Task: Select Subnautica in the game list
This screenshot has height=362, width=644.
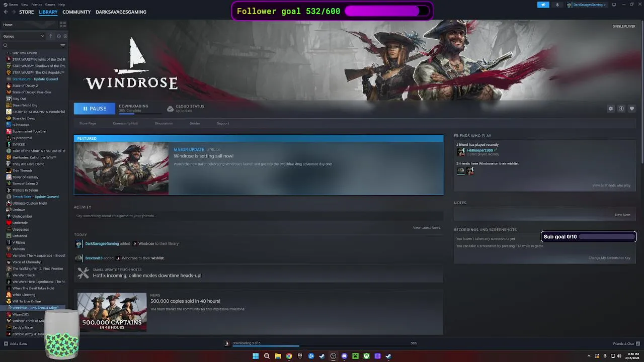Action: tap(21, 125)
